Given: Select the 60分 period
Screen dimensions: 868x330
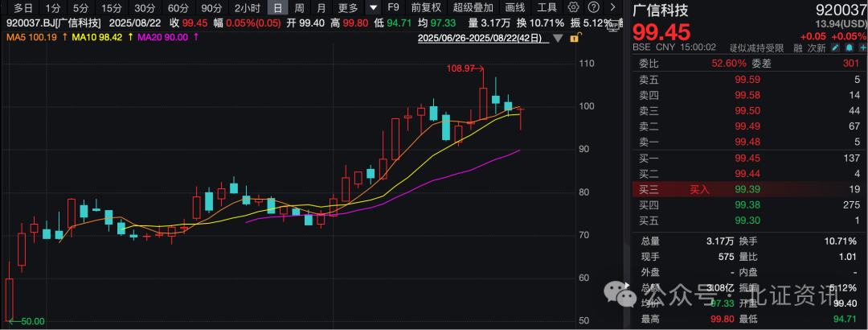Looking at the screenshot, I should point(178,8).
